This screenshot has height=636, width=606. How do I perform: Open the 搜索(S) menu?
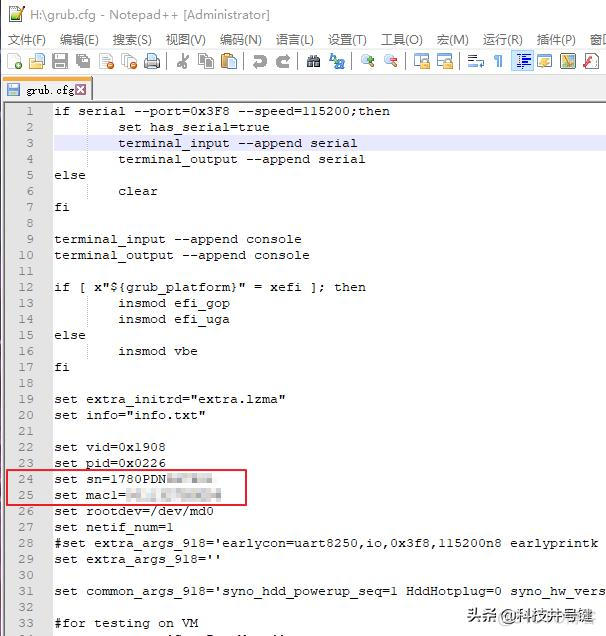tap(132, 40)
